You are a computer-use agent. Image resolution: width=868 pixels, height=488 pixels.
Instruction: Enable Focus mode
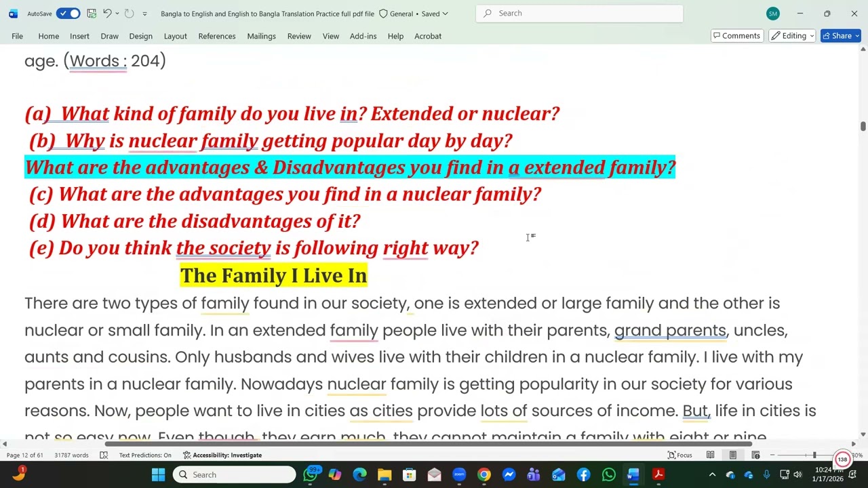point(680,455)
